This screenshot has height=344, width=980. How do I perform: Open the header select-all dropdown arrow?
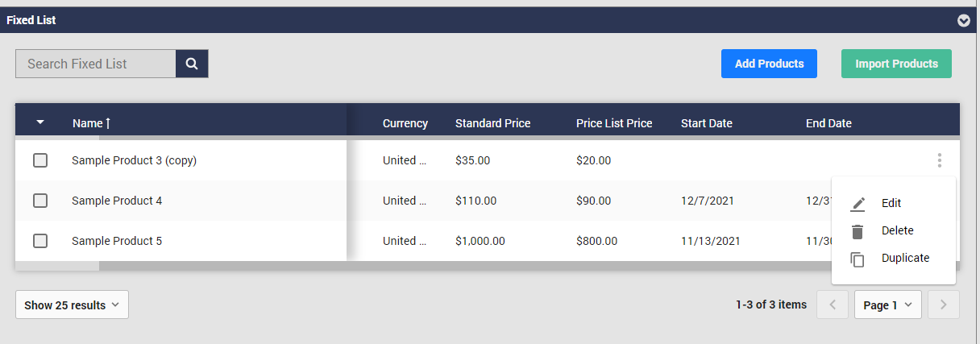click(40, 122)
